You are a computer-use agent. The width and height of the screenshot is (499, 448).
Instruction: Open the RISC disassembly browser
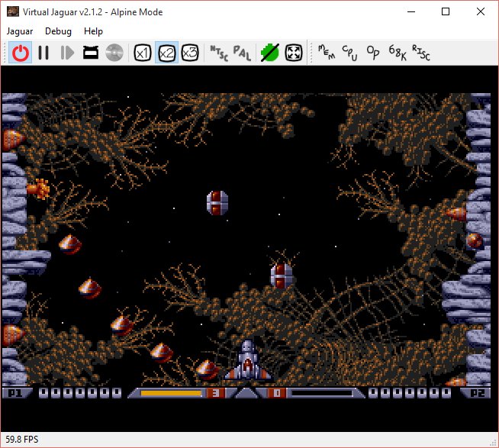(421, 53)
